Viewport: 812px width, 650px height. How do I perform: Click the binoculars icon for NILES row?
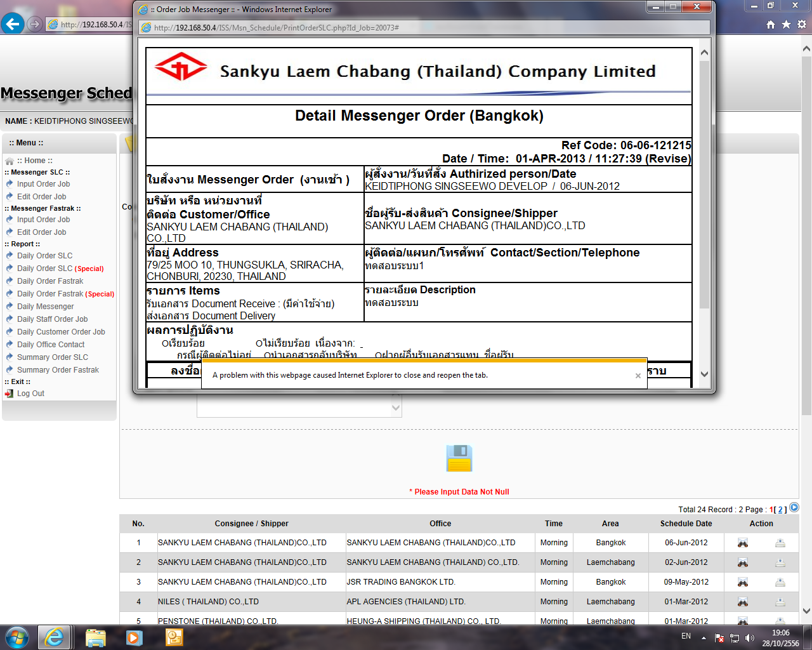pos(742,602)
